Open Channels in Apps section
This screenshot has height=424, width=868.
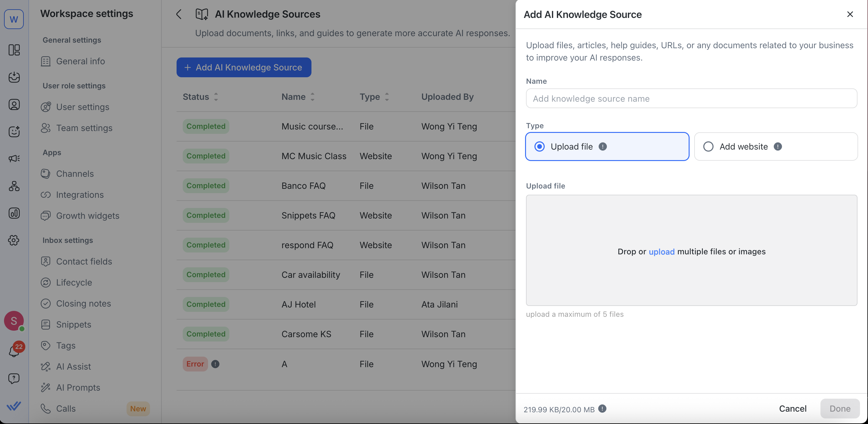click(x=75, y=174)
